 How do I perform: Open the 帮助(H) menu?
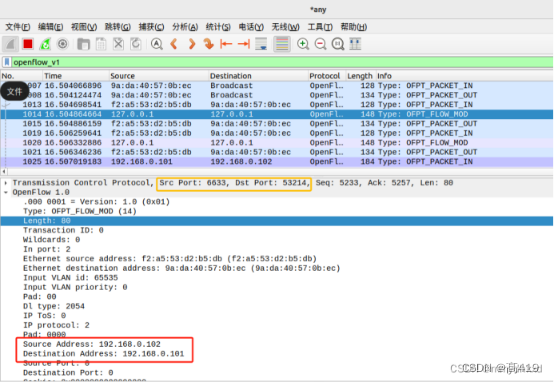(x=354, y=27)
